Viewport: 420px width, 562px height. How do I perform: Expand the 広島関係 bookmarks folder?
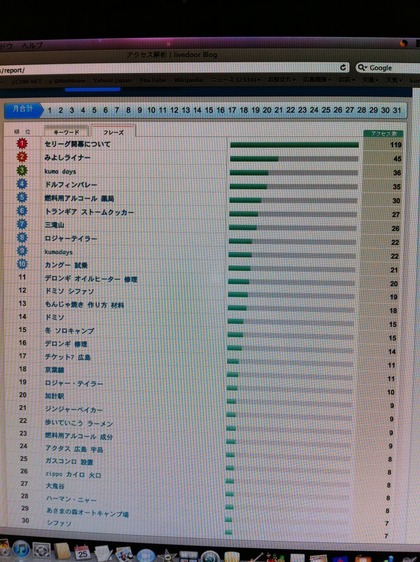point(317,79)
